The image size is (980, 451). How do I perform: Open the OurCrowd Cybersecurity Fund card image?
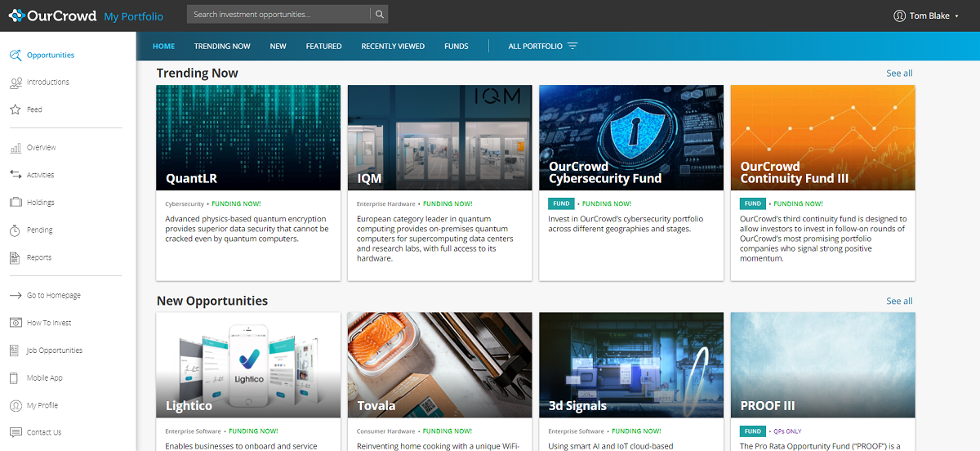click(631, 137)
